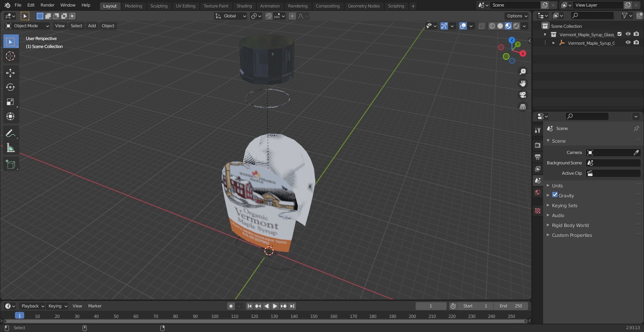Hide Vermont_Maple_Syrup_G object eye icon
The image size is (644, 332).
[628, 43]
